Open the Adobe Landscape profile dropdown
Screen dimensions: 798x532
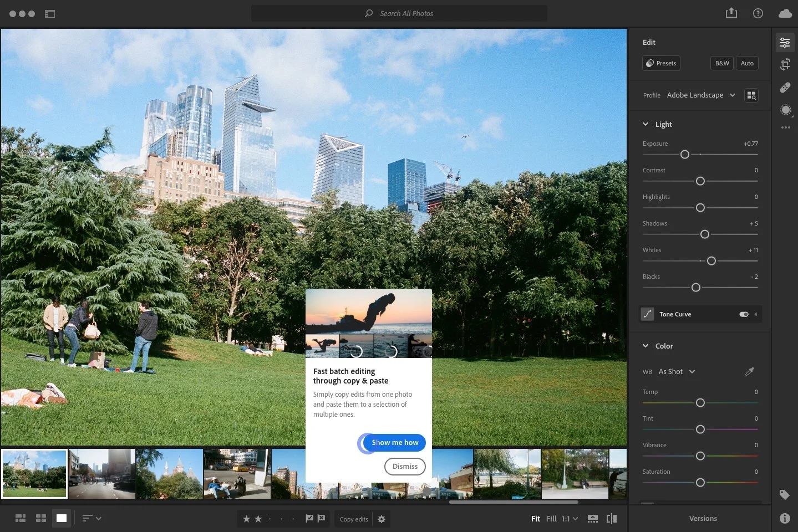701,95
